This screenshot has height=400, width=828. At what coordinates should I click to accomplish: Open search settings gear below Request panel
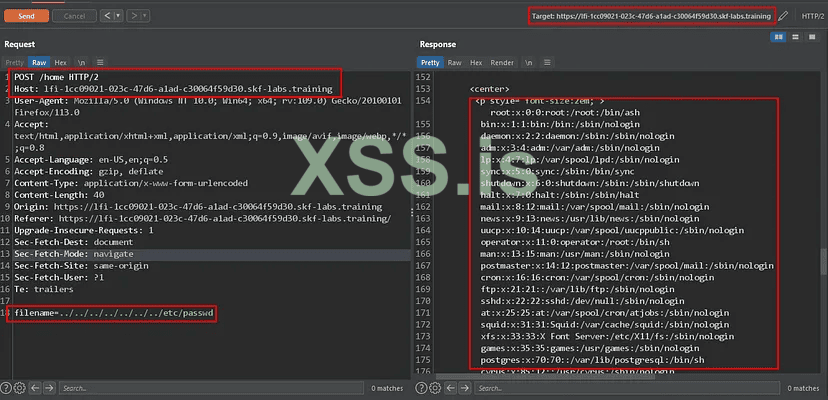click(x=20, y=388)
